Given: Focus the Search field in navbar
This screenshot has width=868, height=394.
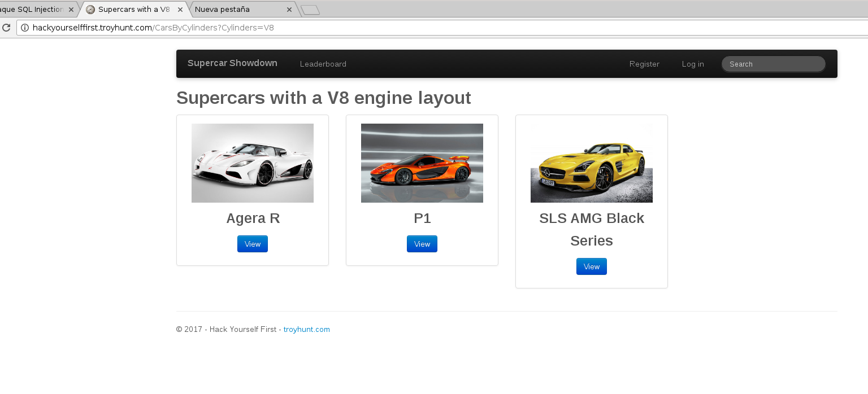Looking at the screenshot, I should click(x=773, y=64).
